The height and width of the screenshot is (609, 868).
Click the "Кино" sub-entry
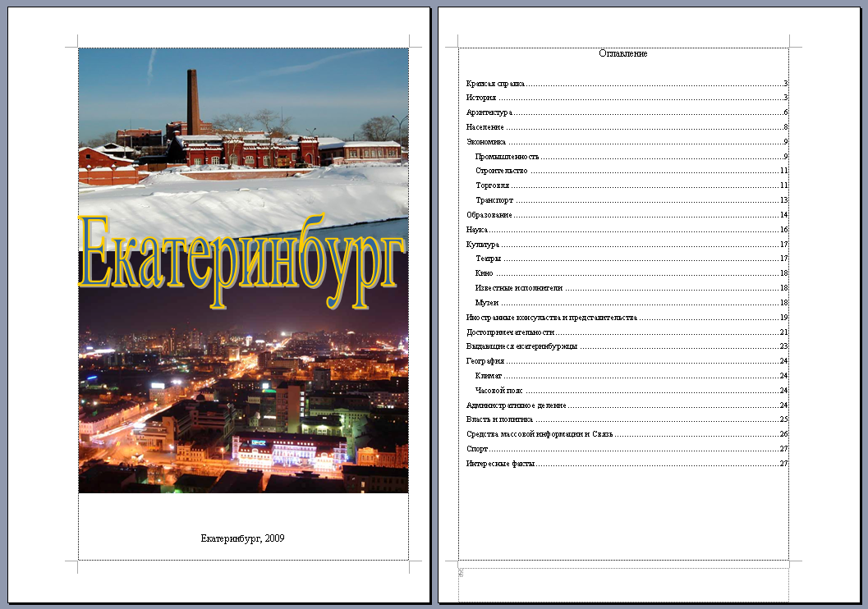tap(631, 273)
